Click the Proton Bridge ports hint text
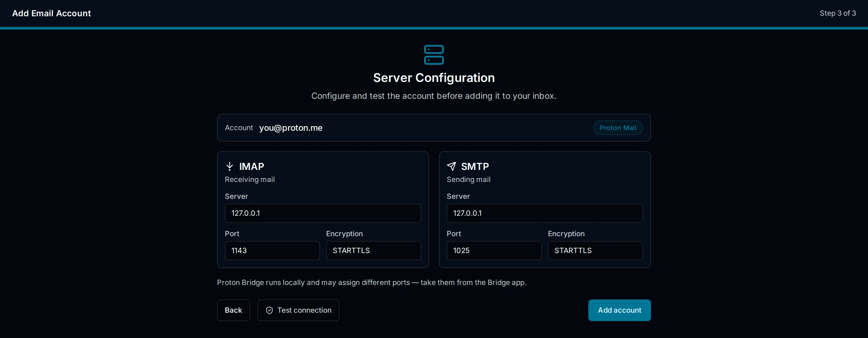 point(371,283)
